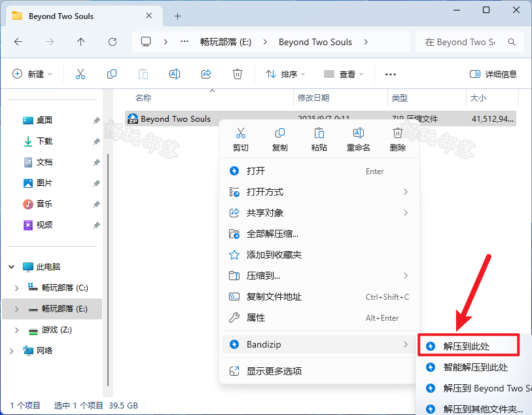Image resolution: width=532 pixels, height=415 pixels.
Task: Refresh the current folder view
Action: [x=113, y=42]
